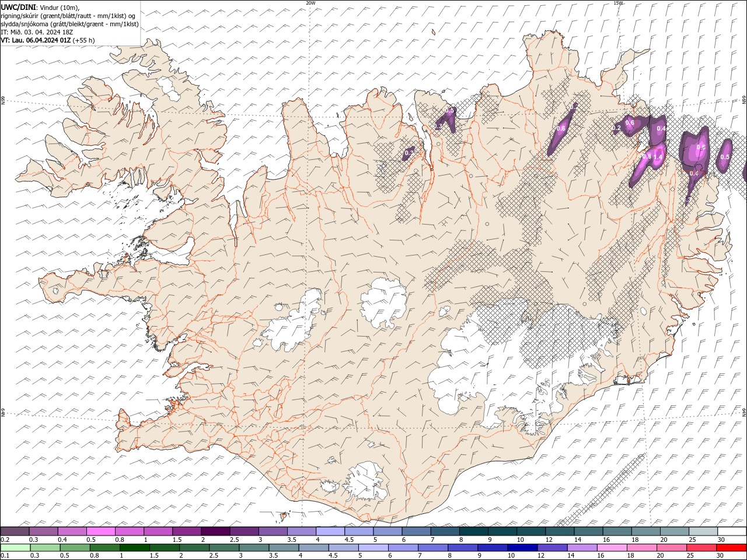Select the grey-green 3 rain scale swatch
Viewport: 747px width, 560px height.
point(254,548)
